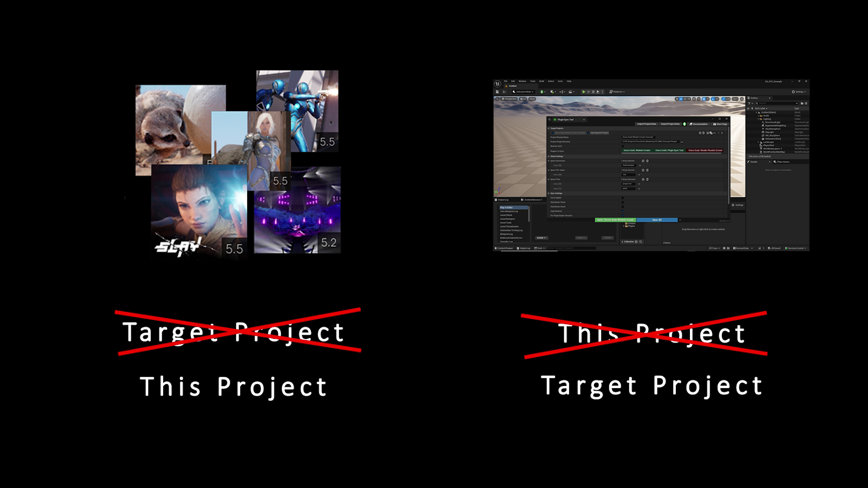Open the Store Page button
Viewport: 868px width, 488px height.
[x=721, y=124]
